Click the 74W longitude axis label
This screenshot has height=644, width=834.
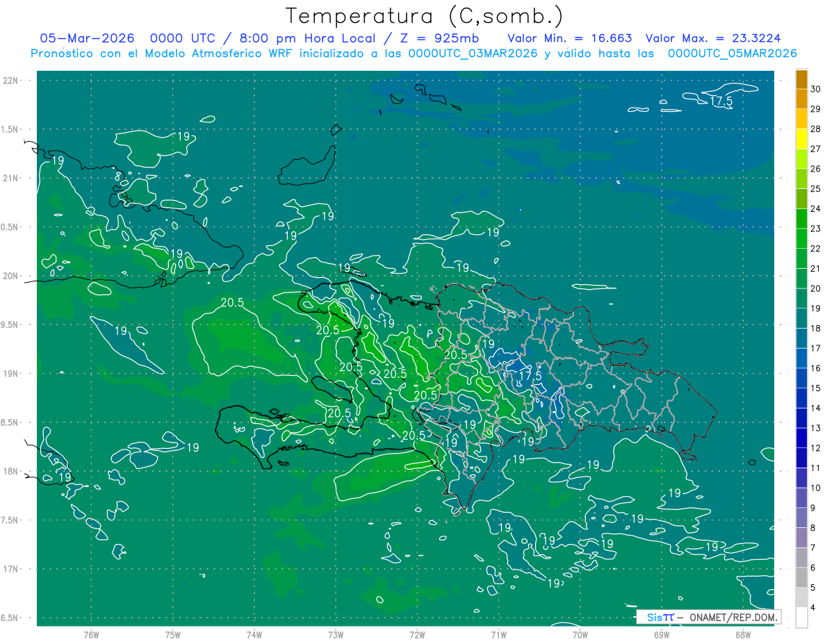(x=254, y=634)
